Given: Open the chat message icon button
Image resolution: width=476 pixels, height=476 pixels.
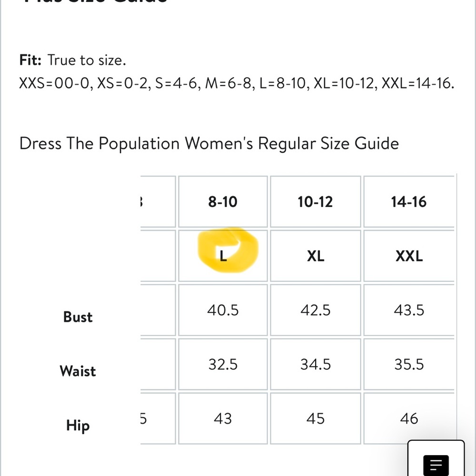Looking at the screenshot, I should [x=436, y=458].
